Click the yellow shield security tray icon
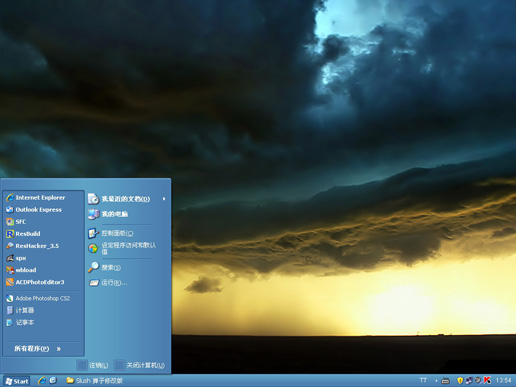516x387 pixels. [x=460, y=380]
